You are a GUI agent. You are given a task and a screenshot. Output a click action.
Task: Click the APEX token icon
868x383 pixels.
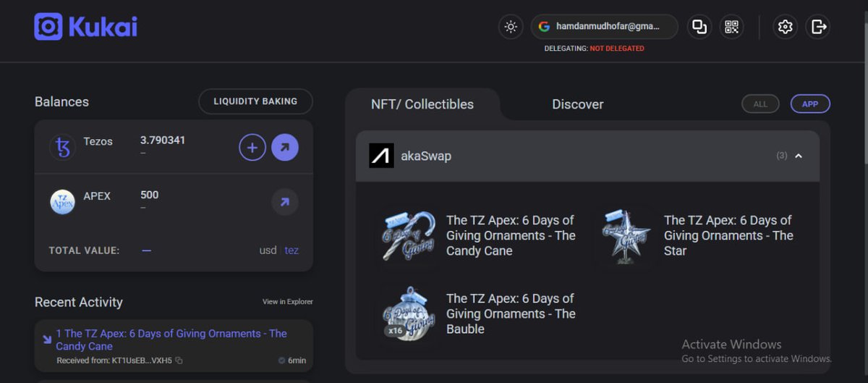tap(63, 201)
